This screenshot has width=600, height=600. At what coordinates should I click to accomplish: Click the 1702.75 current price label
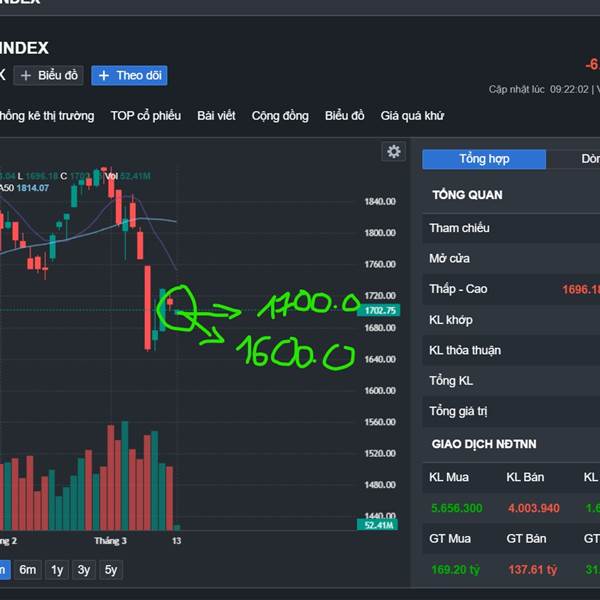(x=377, y=311)
